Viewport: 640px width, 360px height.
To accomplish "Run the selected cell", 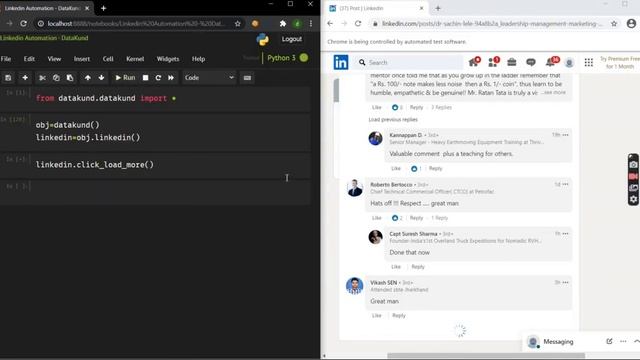I will (125, 78).
